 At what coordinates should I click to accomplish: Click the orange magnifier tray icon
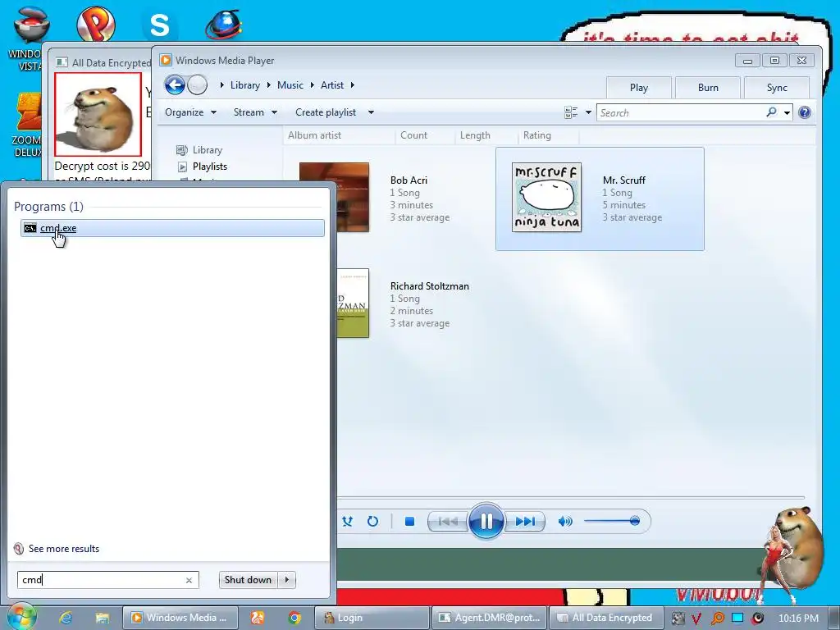pyautogui.click(x=717, y=619)
